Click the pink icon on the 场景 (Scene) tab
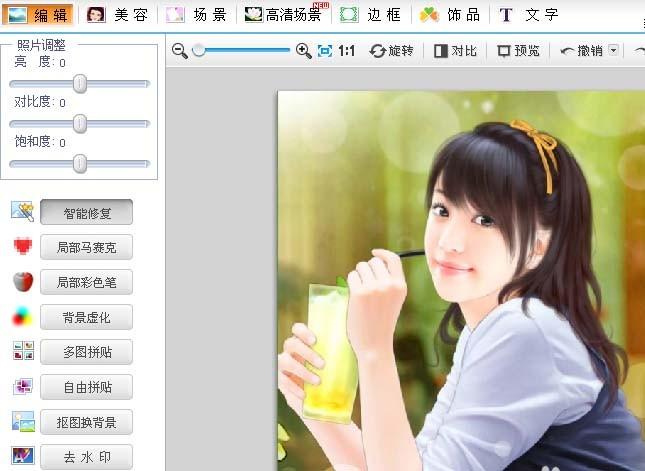The height and width of the screenshot is (471, 645). (x=175, y=15)
